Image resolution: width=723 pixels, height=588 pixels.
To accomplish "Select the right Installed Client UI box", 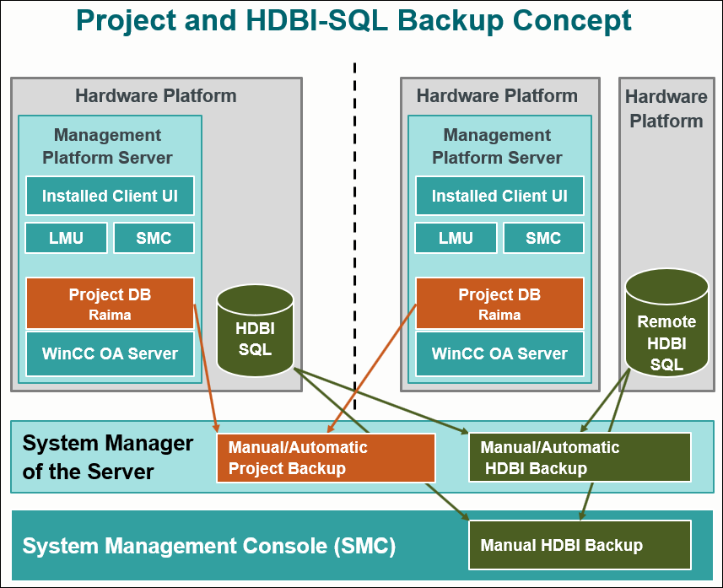I will pyautogui.click(x=499, y=196).
